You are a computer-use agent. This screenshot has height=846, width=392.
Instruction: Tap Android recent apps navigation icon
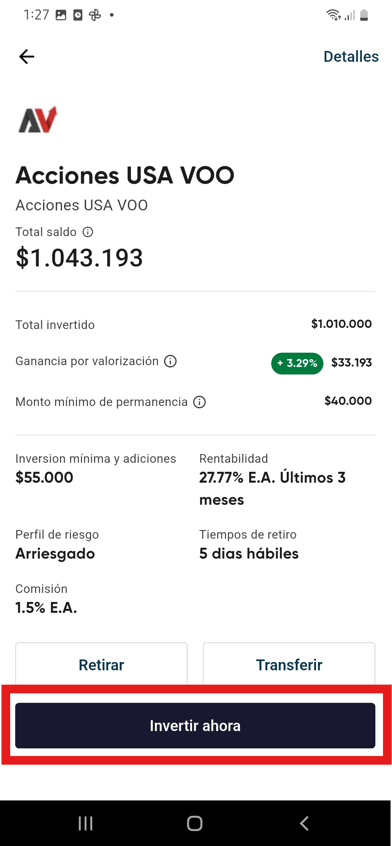[x=85, y=823]
